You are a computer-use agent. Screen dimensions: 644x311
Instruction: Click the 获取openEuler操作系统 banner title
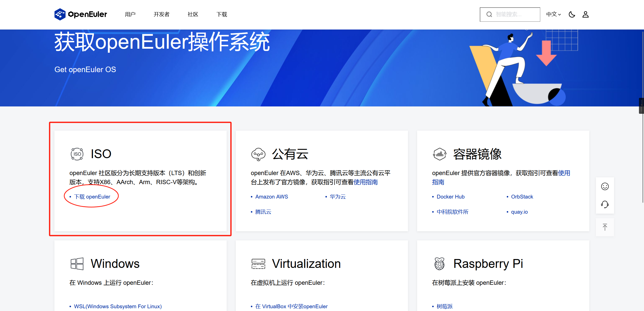162,42
